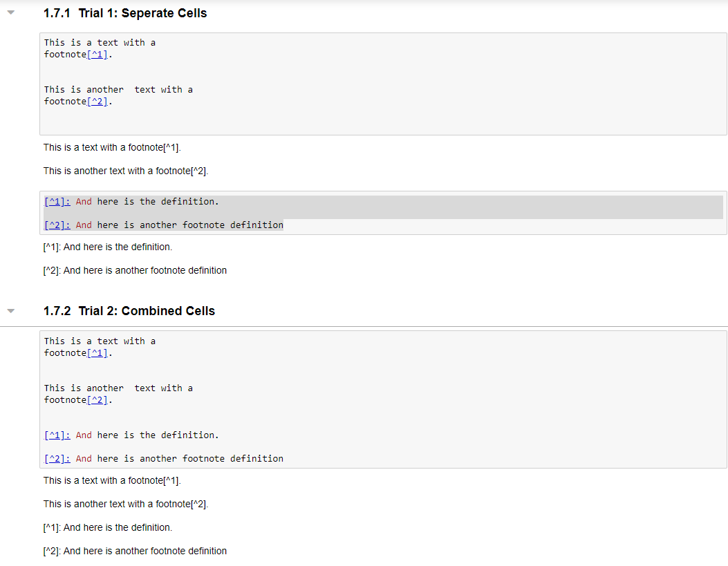Click the [^1] footnote reference in Trial 1's first cell
Screen dimensions: 728x566
(x=97, y=55)
